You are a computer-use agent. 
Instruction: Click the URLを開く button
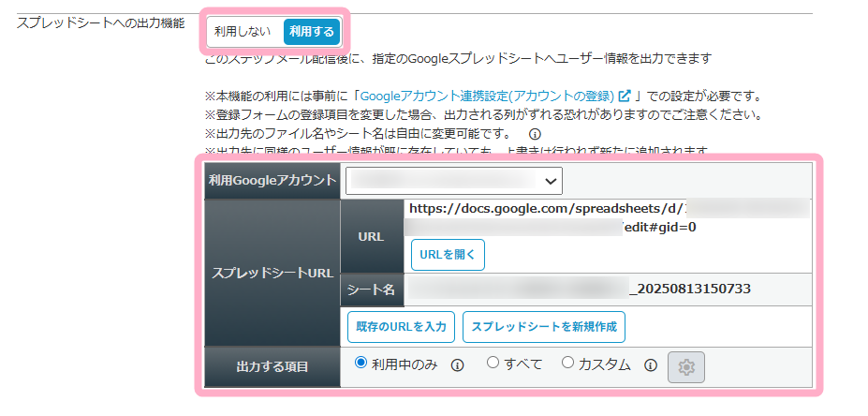pos(448,255)
